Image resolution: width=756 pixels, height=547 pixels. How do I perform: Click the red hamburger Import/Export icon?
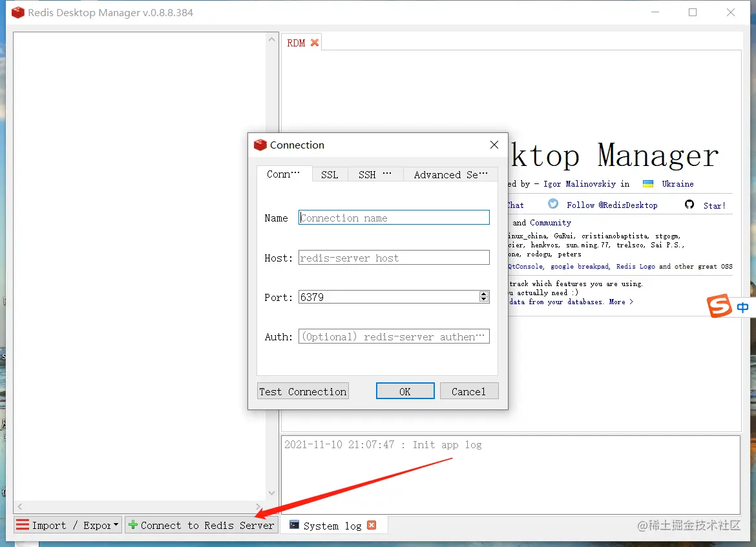22,525
